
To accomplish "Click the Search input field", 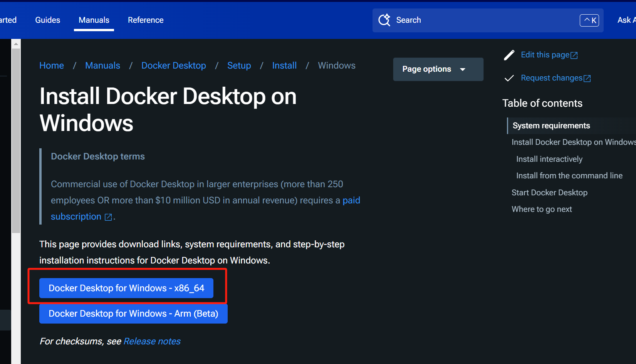I will pyautogui.click(x=488, y=20).
